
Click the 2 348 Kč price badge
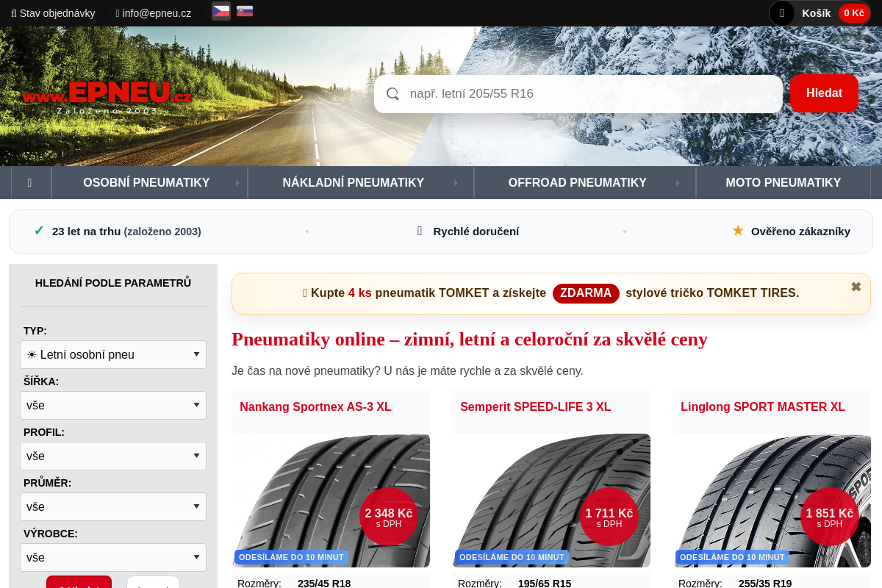tap(389, 517)
